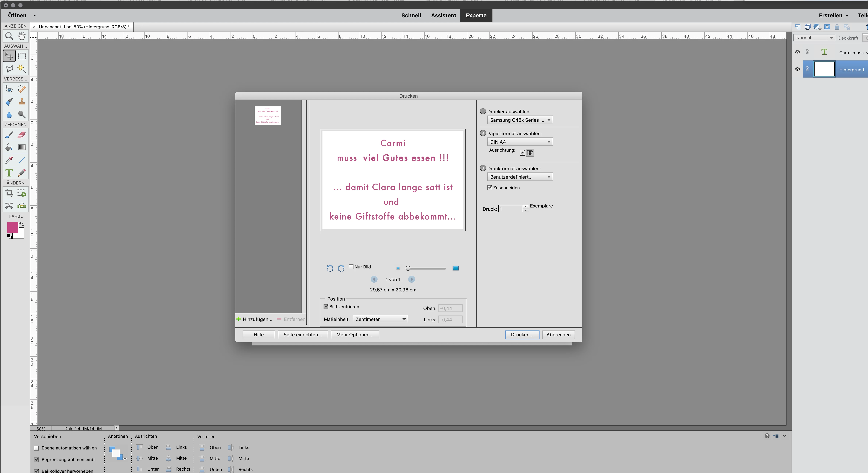Click the Mehr Optionen... button
868x473 pixels.
point(355,335)
